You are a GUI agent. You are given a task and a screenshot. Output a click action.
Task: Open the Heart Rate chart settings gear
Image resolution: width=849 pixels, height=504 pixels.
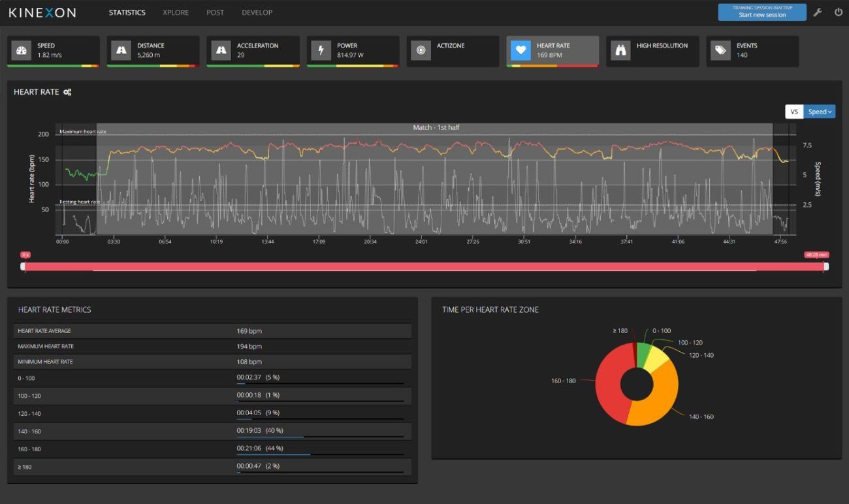click(x=66, y=92)
